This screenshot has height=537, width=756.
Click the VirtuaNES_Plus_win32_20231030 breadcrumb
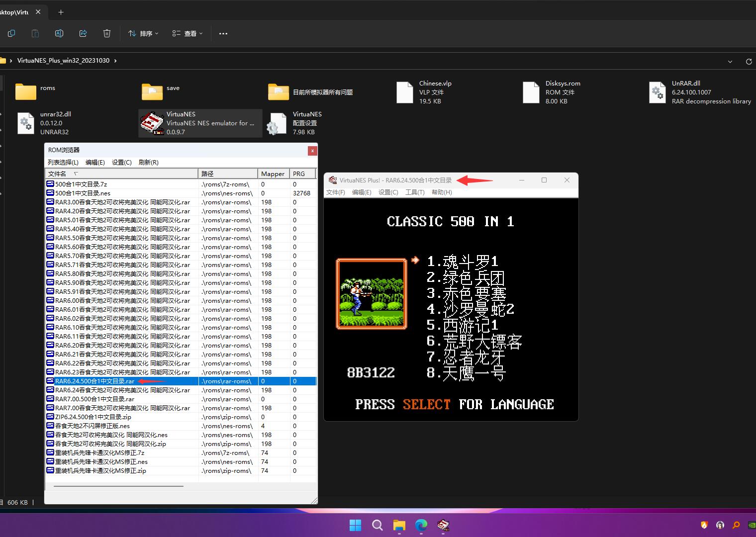(63, 60)
